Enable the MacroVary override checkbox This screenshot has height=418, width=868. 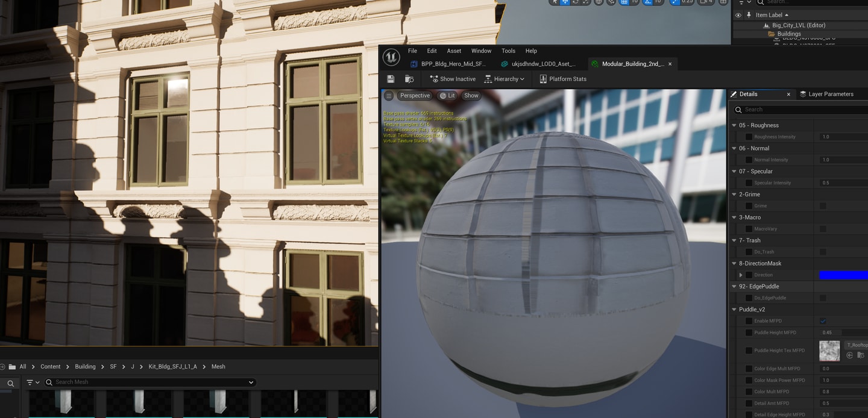coord(749,229)
